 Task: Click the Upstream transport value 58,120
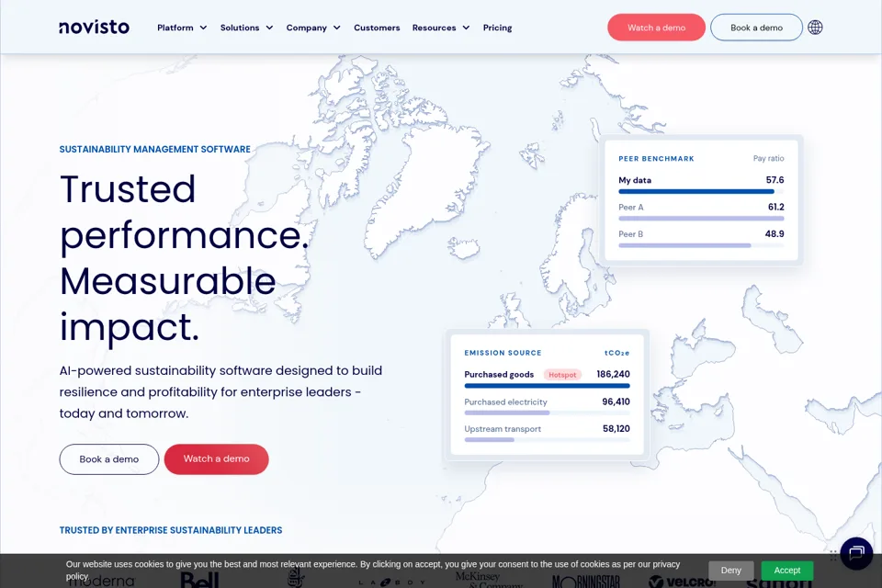[x=616, y=429]
